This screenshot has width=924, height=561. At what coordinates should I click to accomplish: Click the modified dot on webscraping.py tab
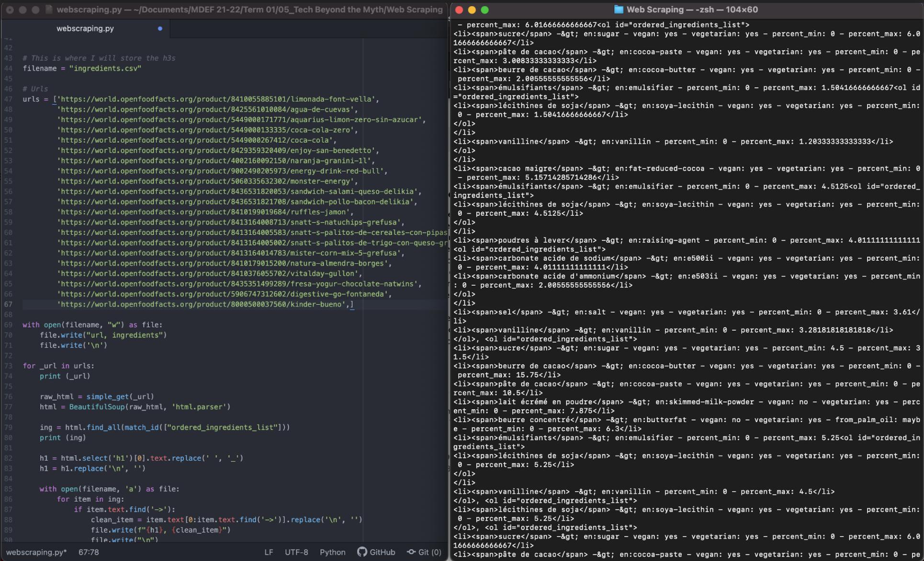[160, 29]
